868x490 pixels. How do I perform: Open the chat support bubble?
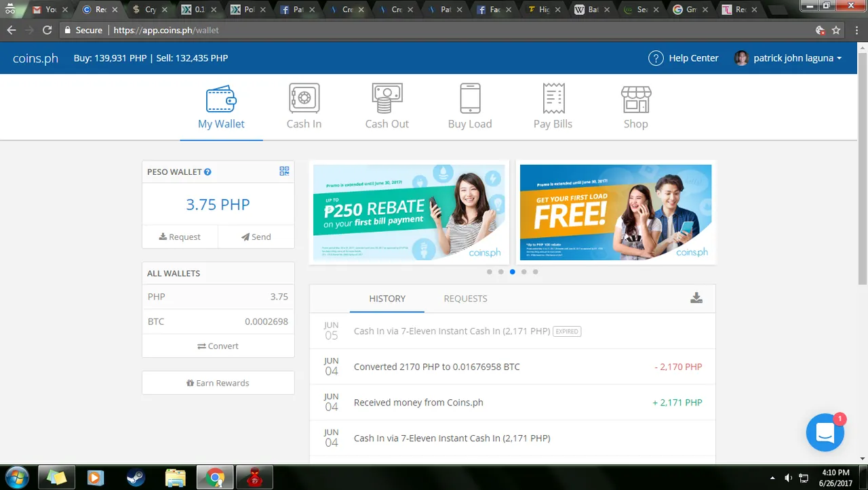(x=825, y=432)
